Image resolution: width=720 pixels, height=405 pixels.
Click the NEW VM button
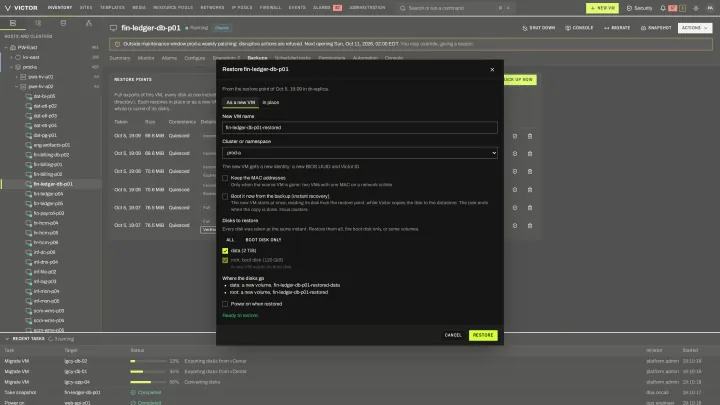pos(602,8)
